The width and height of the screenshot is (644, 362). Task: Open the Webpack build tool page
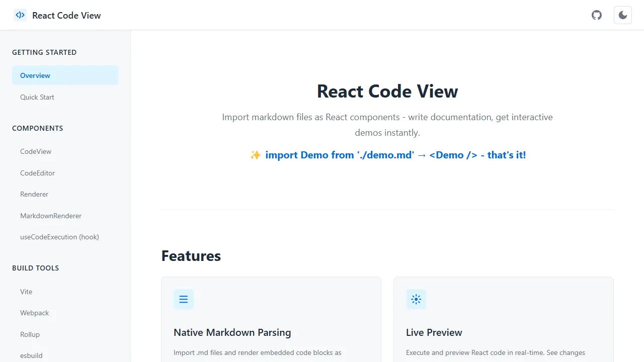(x=65, y=313)
